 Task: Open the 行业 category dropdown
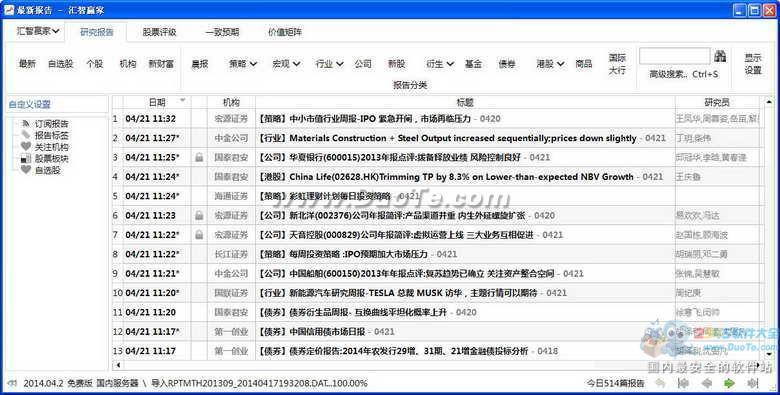click(329, 64)
